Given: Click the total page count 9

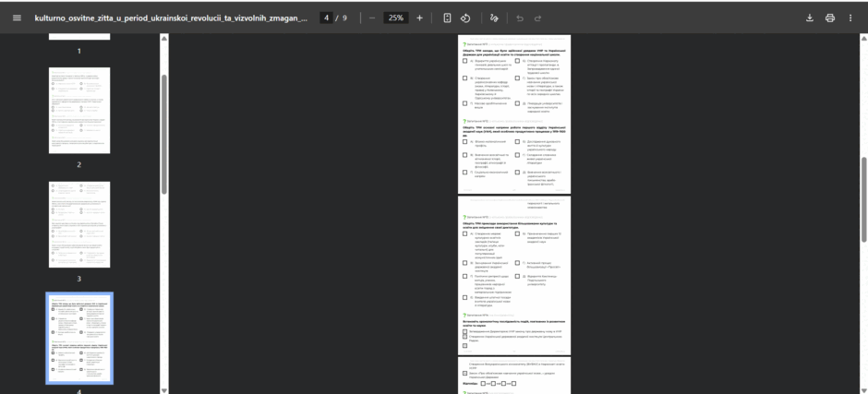Looking at the screenshot, I should pyautogui.click(x=344, y=18).
